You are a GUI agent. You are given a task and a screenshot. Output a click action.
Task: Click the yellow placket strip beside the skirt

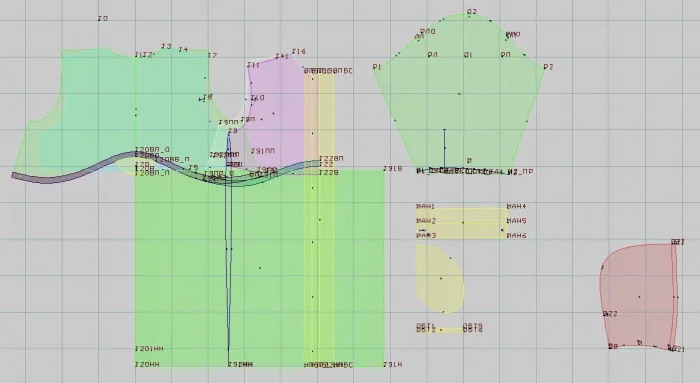[319, 219]
